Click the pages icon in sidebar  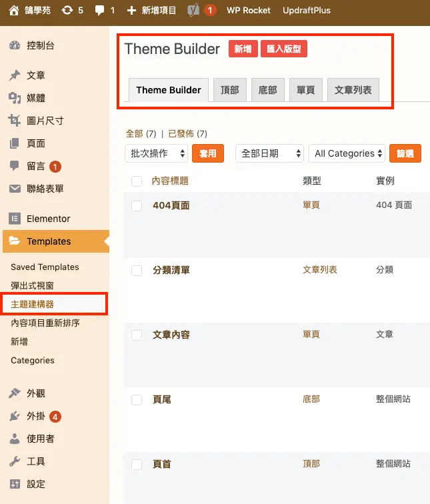click(x=15, y=143)
